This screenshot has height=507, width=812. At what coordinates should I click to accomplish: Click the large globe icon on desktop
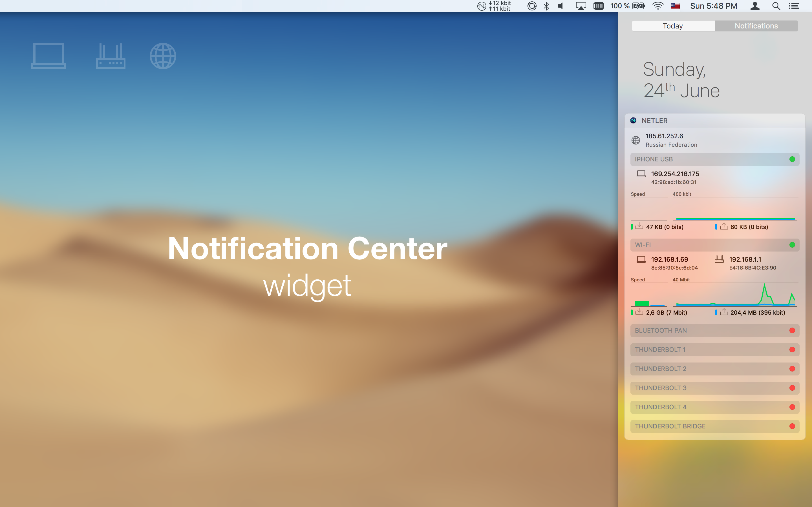(163, 56)
